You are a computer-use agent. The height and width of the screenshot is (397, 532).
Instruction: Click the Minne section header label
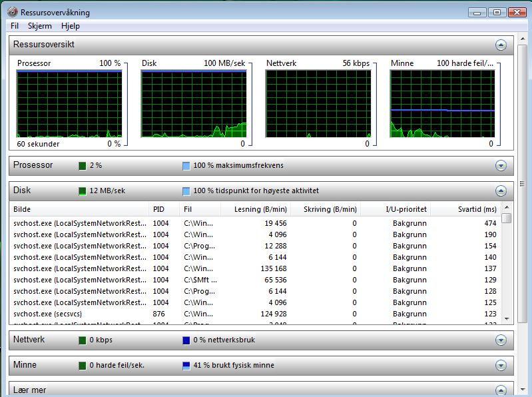coord(25,365)
